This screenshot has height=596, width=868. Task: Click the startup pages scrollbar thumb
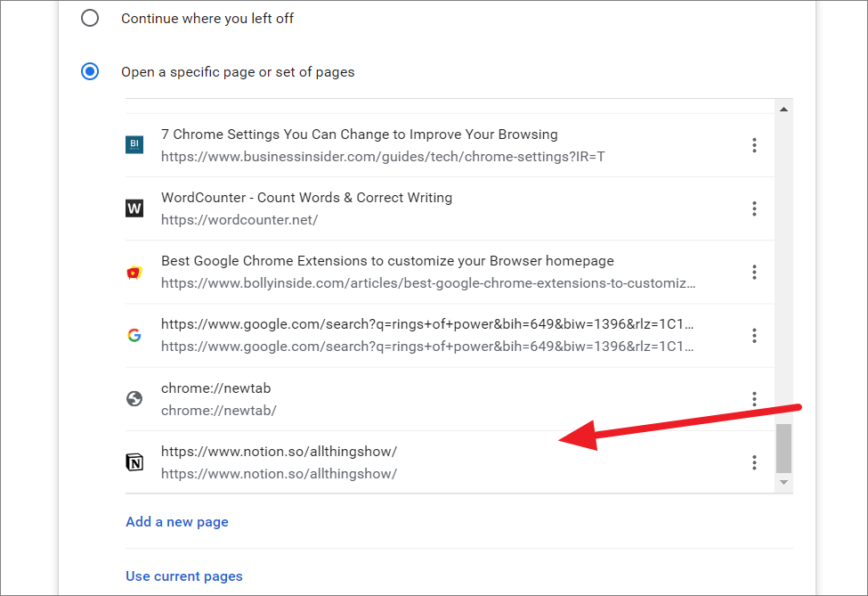point(783,449)
